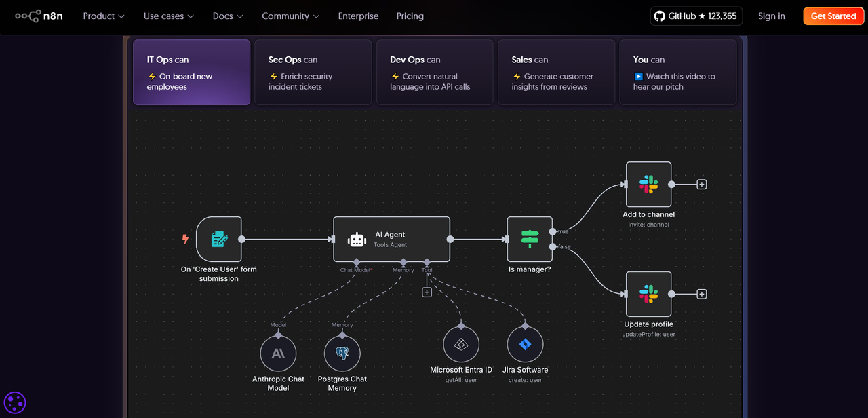Switch to the Dev Ops can tab

[x=435, y=73]
